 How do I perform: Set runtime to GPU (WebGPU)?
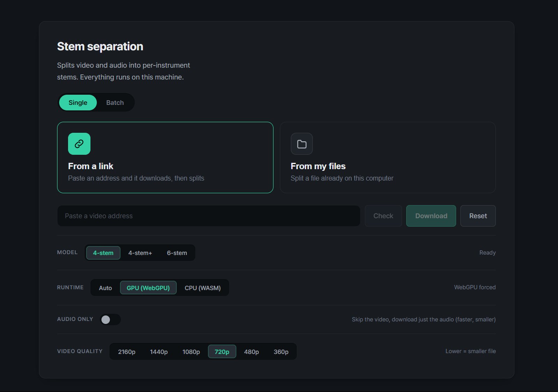pos(148,288)
